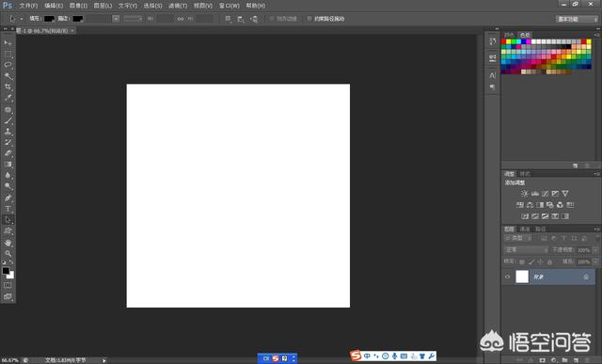
Task: Add a Channel Mixer adjustment
Action: [x=560, y=205]
